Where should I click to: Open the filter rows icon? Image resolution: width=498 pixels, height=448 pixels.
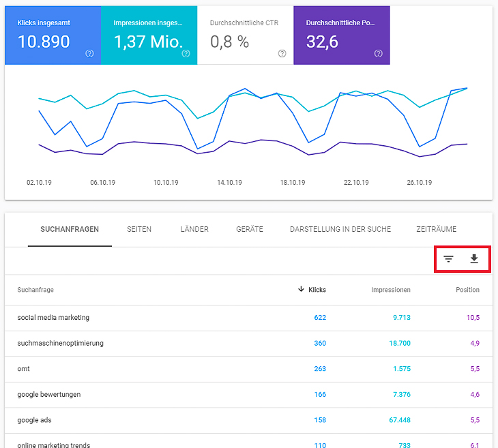coord(448,259)
